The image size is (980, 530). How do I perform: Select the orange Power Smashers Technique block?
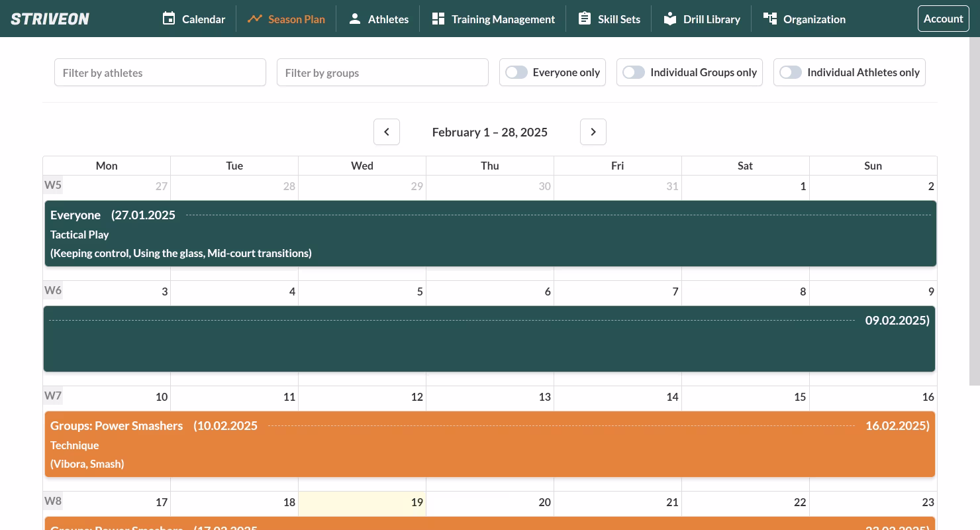pyautogui.click(x=490, y=445)
